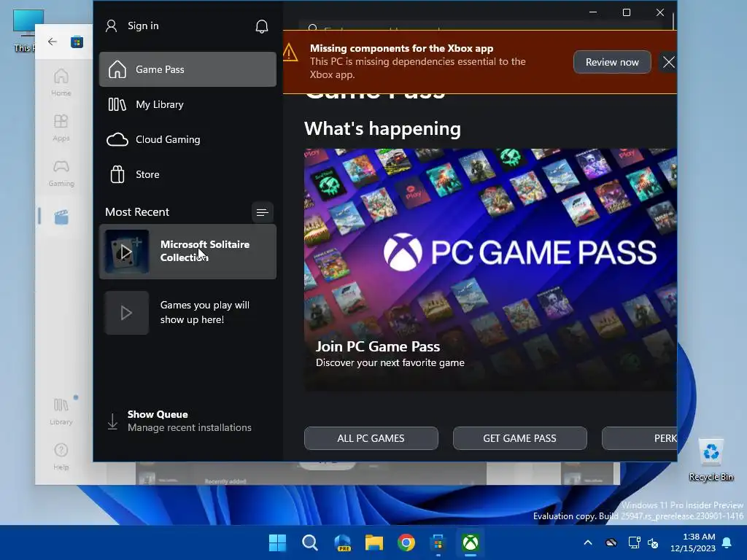The width and height of the screenshot is (747, 560).
Task: Open the Windows Start menu
Action: click(x=277, y=542)
